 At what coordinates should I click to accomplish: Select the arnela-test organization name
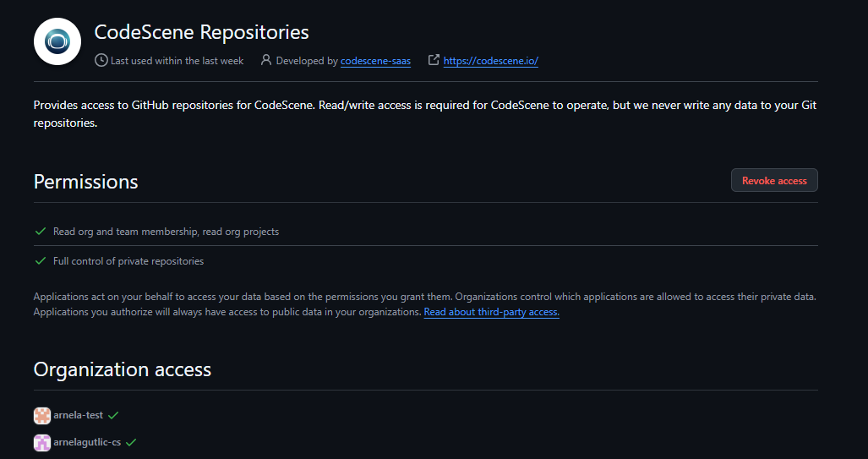78,415
